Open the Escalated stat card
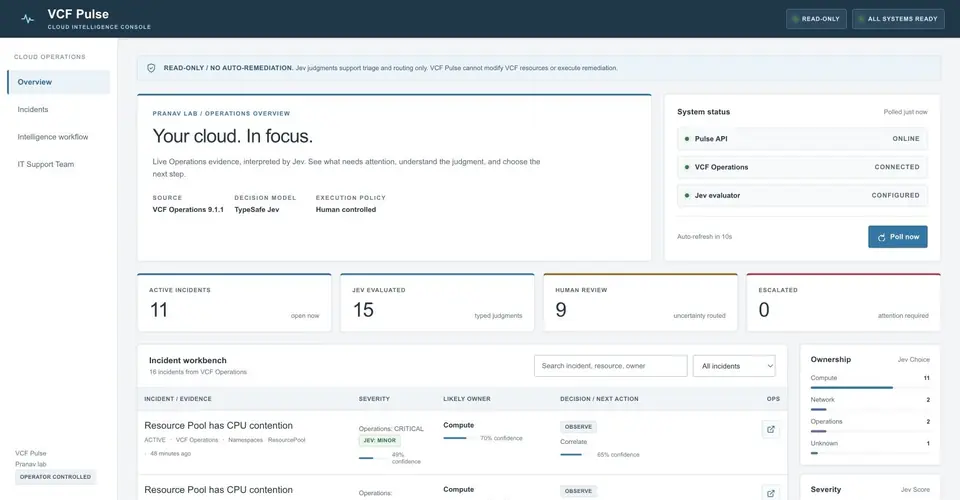Image resolution: width=960 pixels, height=500 pixels. point(844,302)
